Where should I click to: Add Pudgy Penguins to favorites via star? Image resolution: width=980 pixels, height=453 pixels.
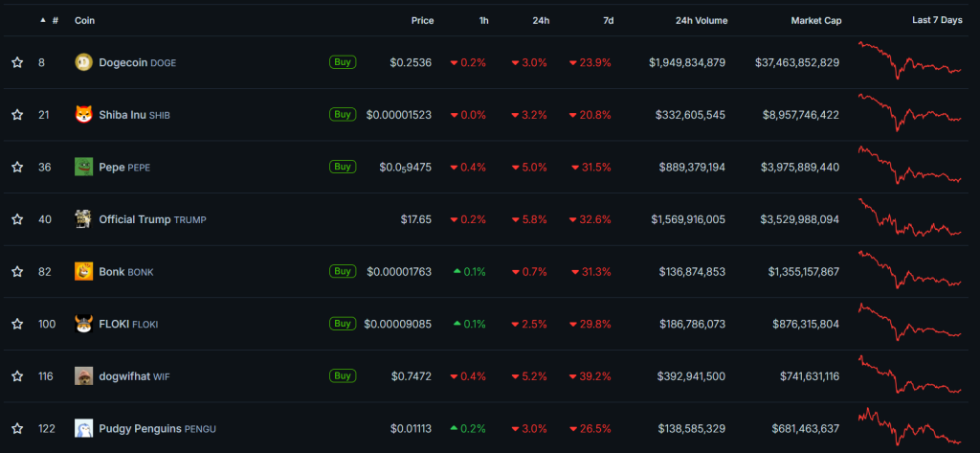(x=17, y=429)
